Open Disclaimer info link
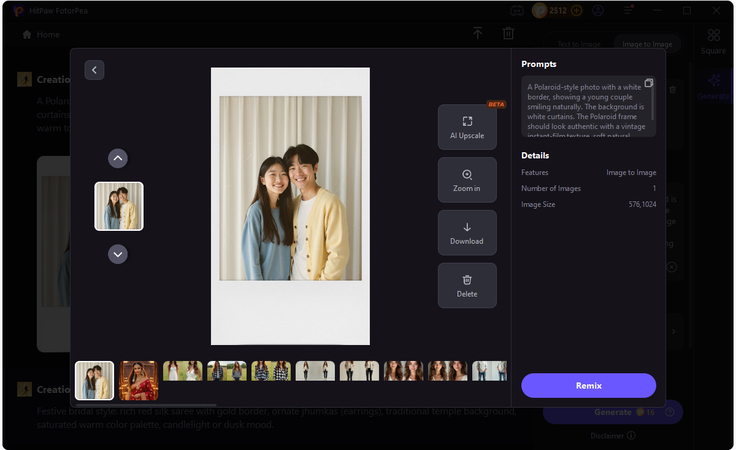Viewport: 736px width, 450px height. click(613, 435)
